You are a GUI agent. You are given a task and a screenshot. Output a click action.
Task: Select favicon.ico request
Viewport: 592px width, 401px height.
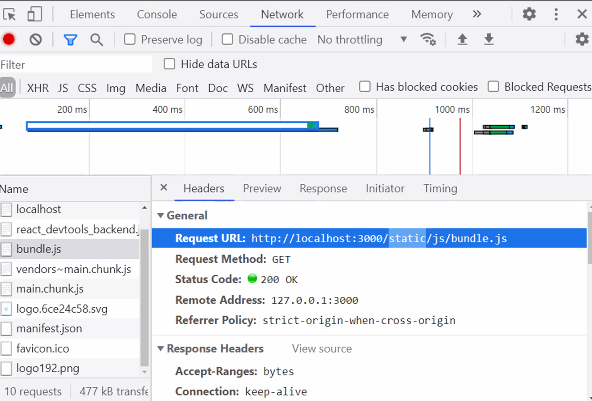[70, 349]
